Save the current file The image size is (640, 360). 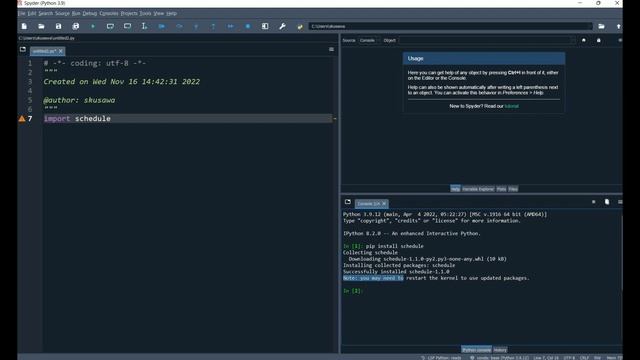pos(58,26)
